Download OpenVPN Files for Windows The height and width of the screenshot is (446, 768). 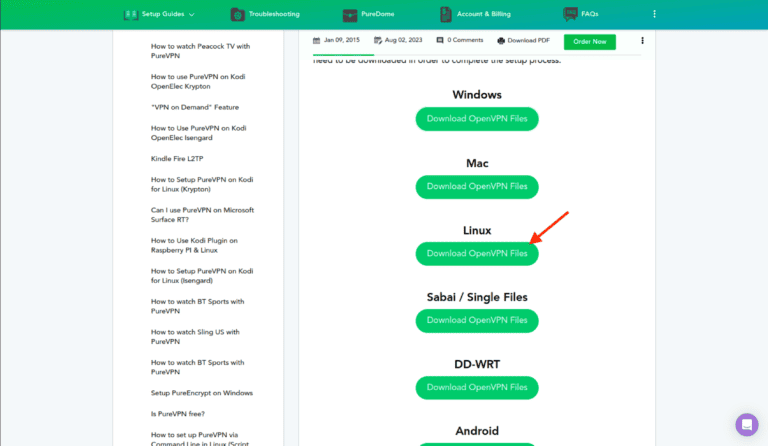pyautogui.click(x=477, y=119)
